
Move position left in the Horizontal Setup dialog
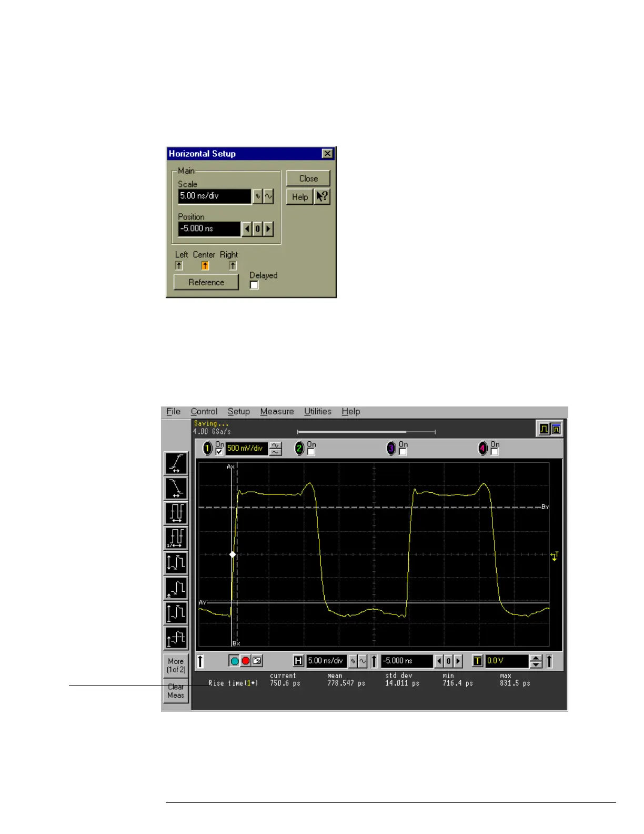pyautogui.click(x=247, y=229)
